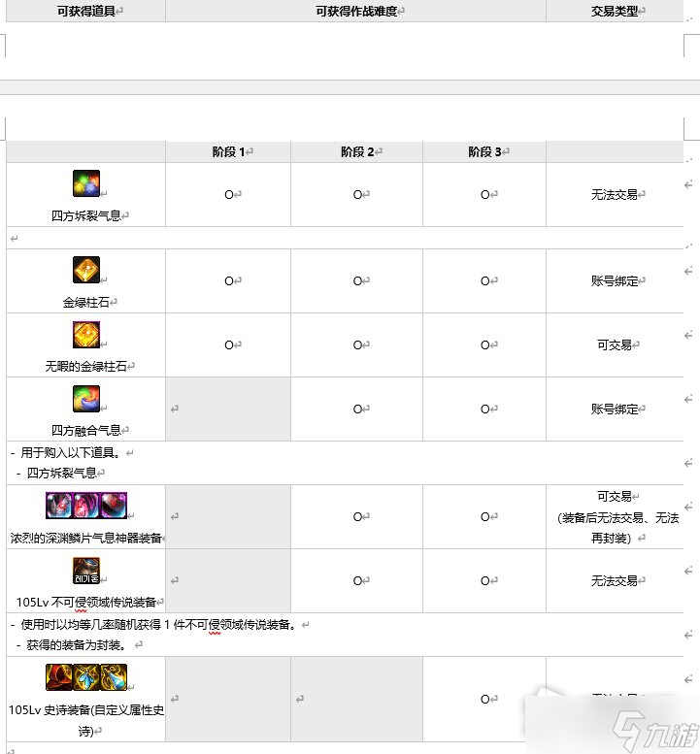Click 阶段 3 O mark for 四方融合气息
The image size is (700, 754).
pyautogui.click(x=484, y=410)
